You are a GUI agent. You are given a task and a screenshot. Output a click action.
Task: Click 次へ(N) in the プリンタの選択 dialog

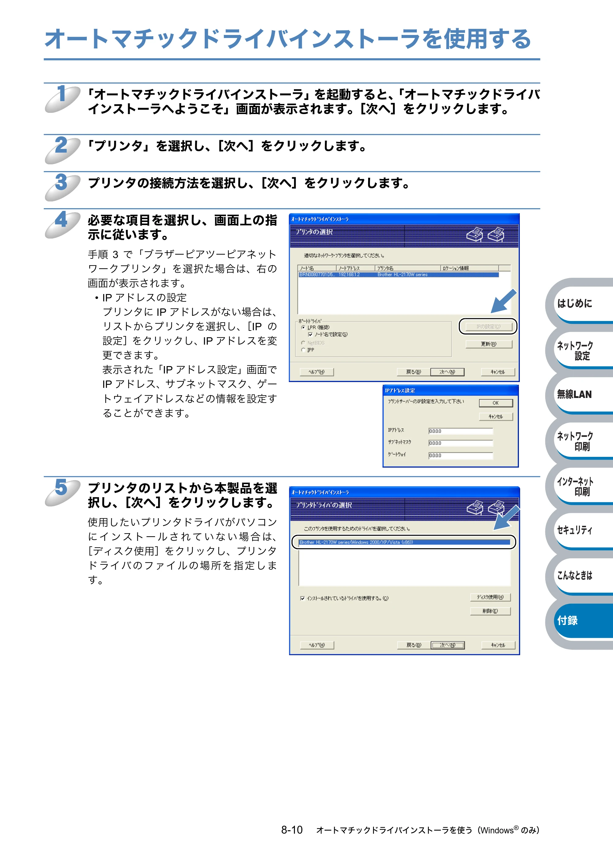(x=447, y=372)
